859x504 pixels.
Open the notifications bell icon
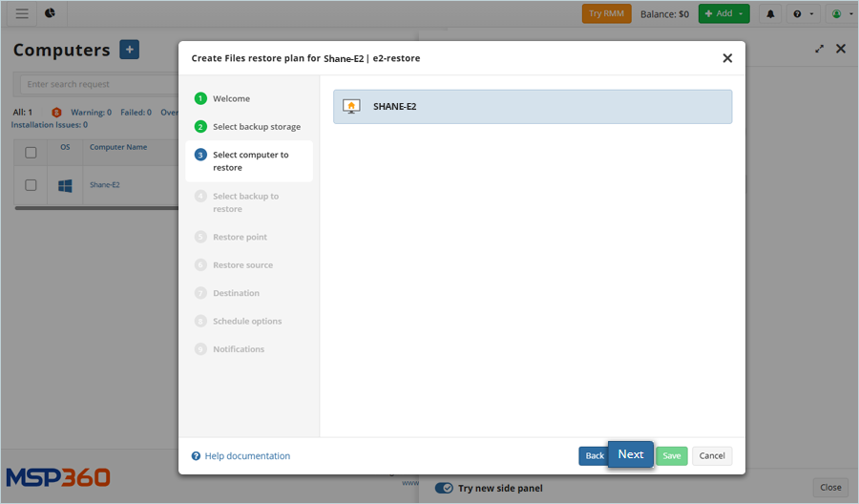point(770,13)
